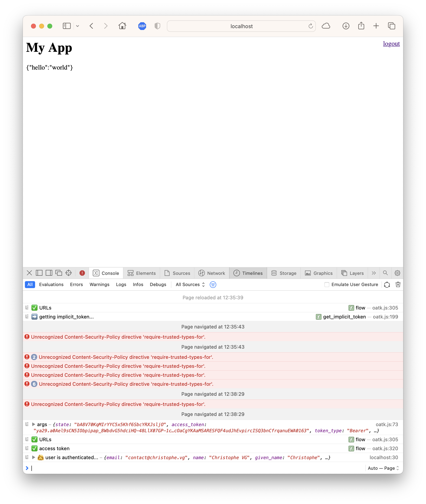The height and width of the screenshot is (504, 426).
Task: Dock inspector to separate window icon
Action: (x=59, y=273)
